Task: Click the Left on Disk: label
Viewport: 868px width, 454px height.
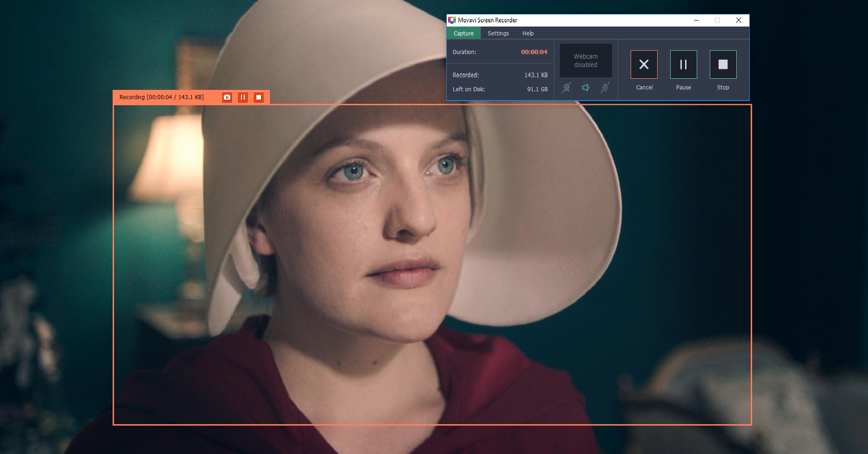Action: click(x=469, y=89)
